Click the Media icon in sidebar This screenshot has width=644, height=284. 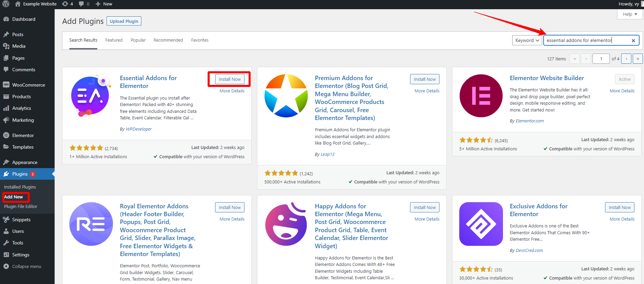point(6,46)
